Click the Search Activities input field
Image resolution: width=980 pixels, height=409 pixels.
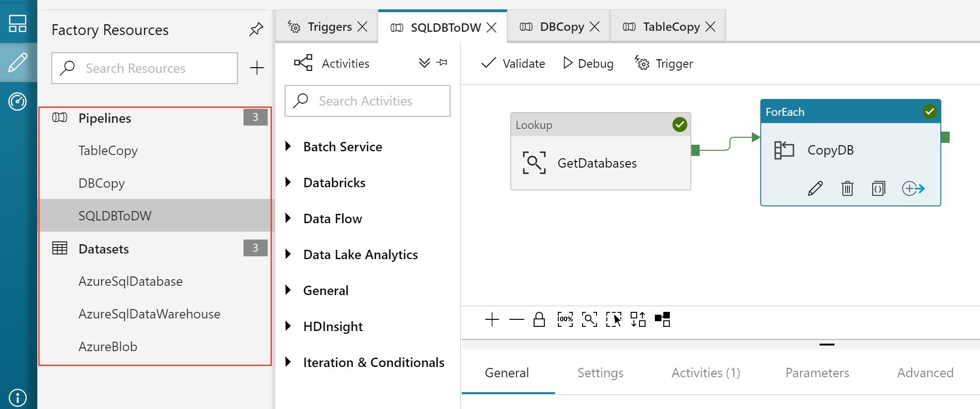[368, 101]
